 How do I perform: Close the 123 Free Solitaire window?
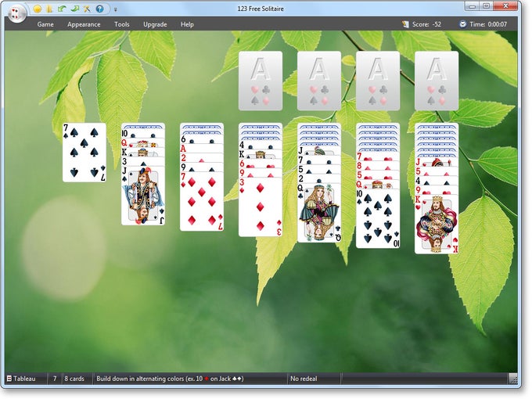(505, 6)
